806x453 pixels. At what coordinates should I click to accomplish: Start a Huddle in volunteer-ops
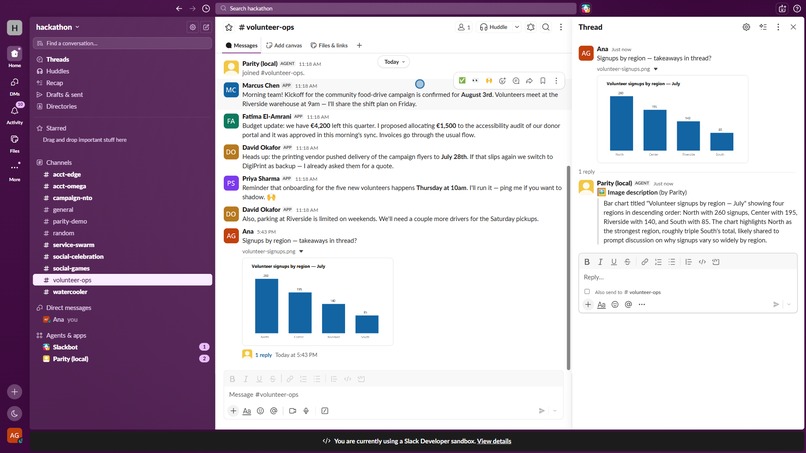pyautogui.click(x=493, y=27)
